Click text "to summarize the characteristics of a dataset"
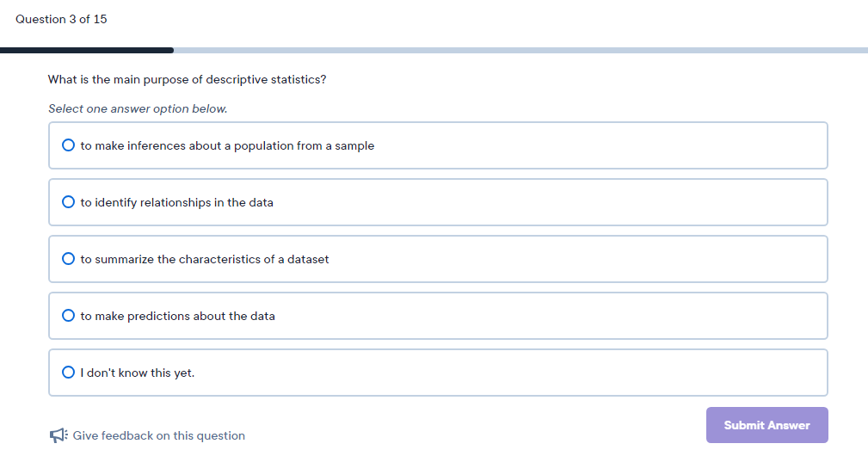The image size is (868, 456). click(204, 259)
